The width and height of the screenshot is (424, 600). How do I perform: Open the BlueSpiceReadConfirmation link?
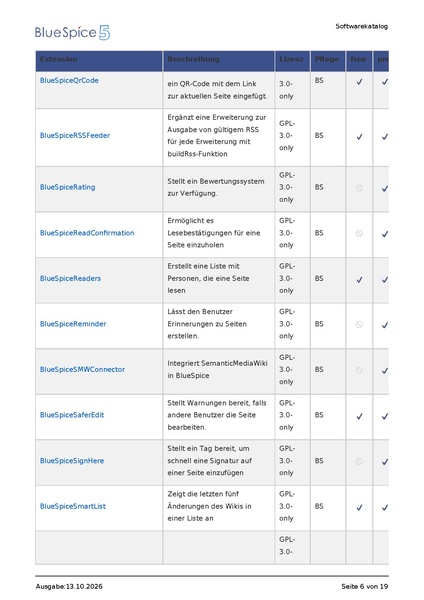[x=87, y=233]
